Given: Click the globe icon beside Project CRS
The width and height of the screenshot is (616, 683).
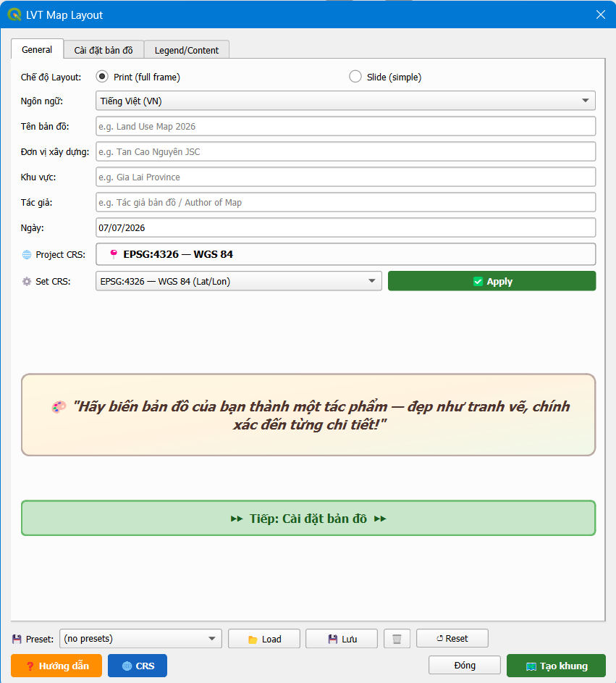Looking at the screenshot, I should 27,255.
